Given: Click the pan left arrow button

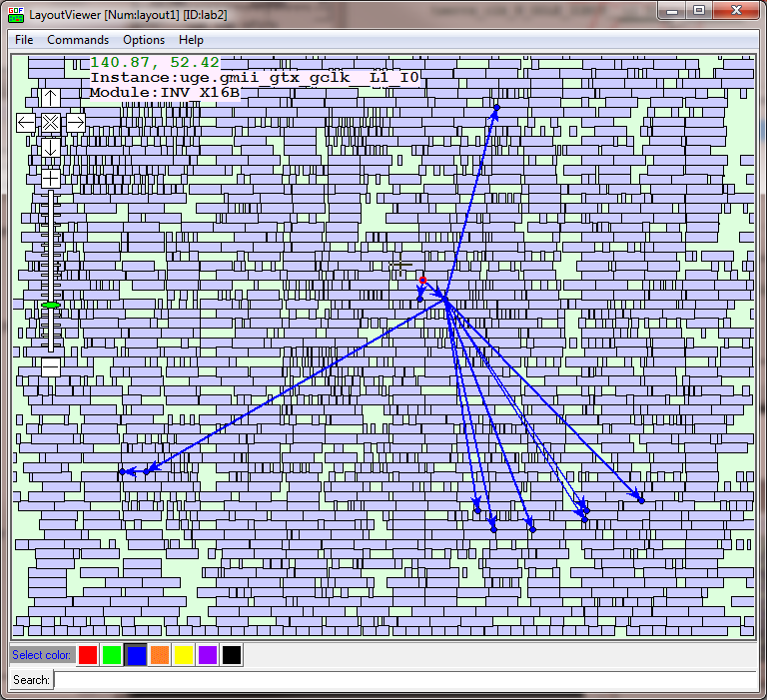Looking at the screenshot, I should coord(26,122).
